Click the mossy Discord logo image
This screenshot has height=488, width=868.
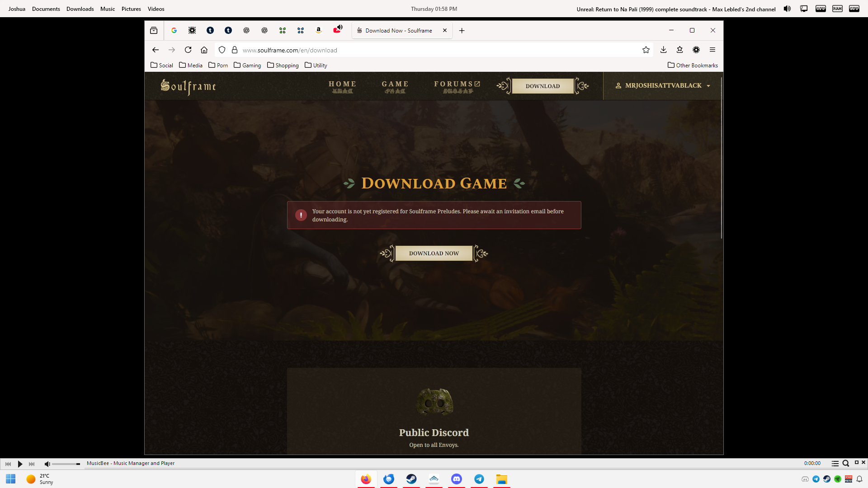434,401
